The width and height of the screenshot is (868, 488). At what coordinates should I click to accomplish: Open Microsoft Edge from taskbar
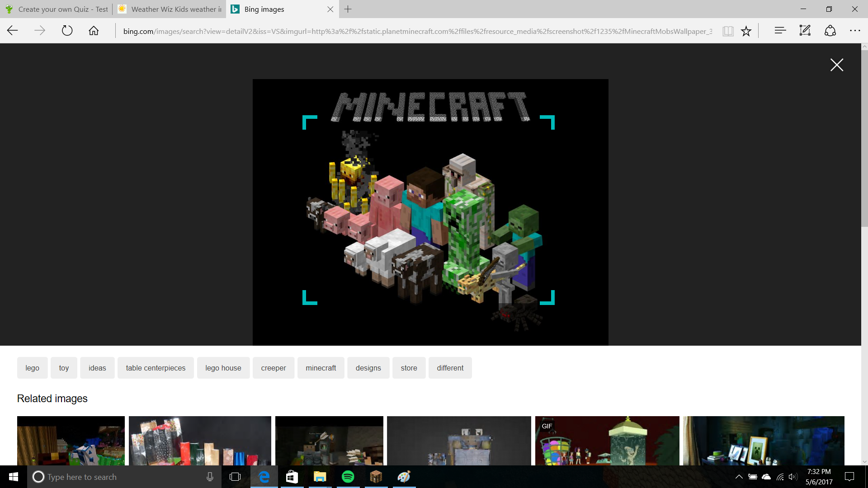click(x=264, y=477)
